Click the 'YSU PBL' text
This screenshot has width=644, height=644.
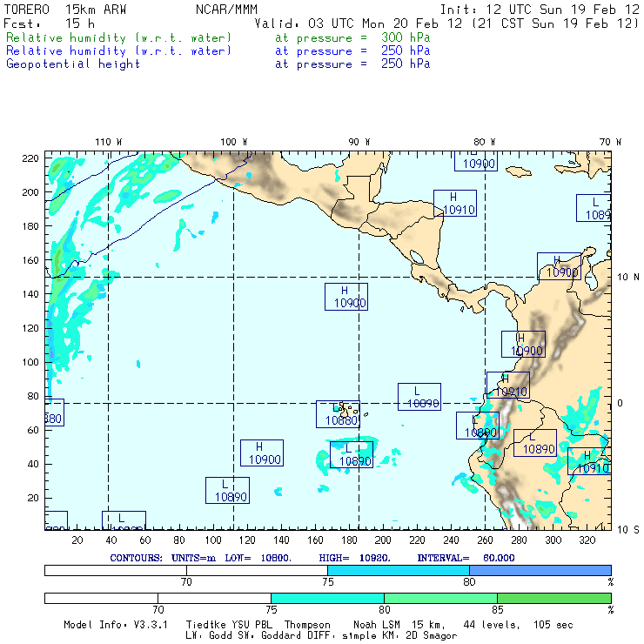[x=252, y=625]
